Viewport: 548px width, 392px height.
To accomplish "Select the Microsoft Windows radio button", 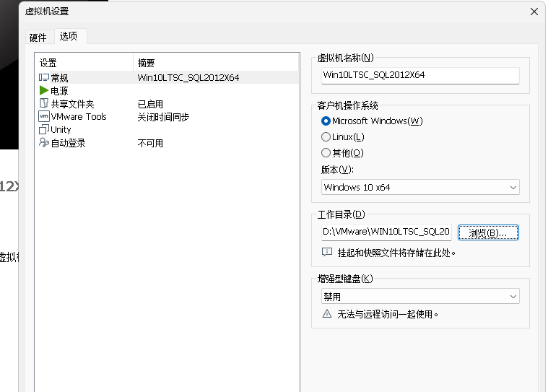I will 326,121.
